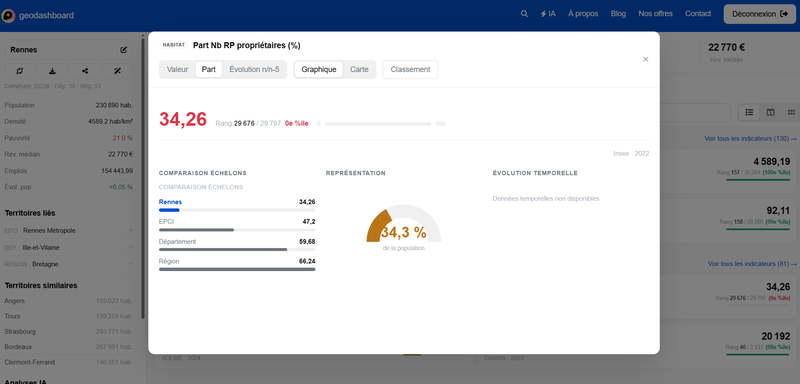800x384 pixels.
Task: Click the percentile progress bar 0-100
Action: [x=378, y=124]
